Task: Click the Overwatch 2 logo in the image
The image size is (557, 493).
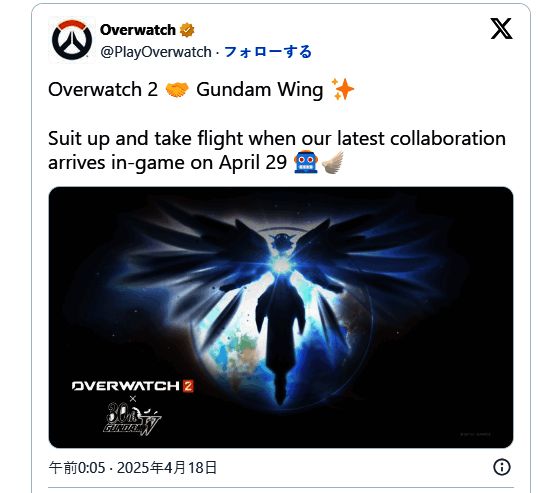Action: (x=133, y=386)
